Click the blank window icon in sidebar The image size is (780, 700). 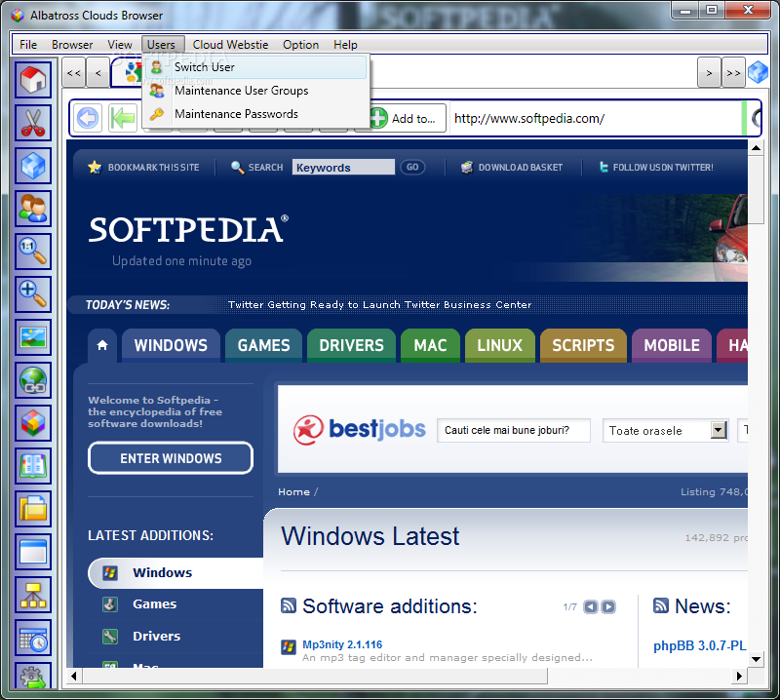33,551
